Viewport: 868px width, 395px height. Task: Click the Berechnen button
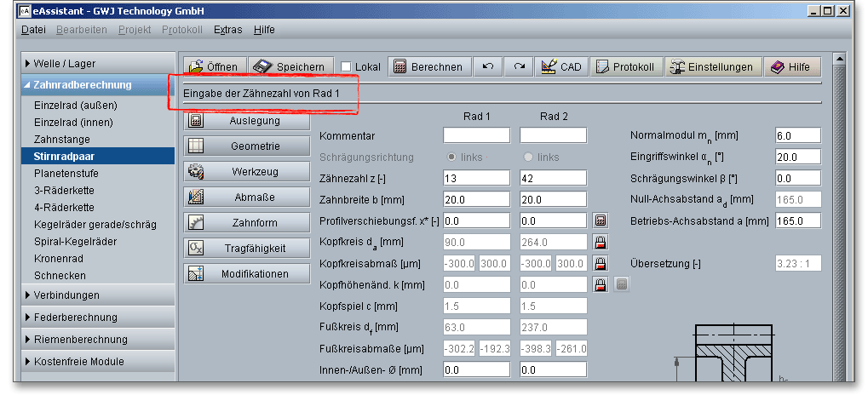[x=428, y=67]
